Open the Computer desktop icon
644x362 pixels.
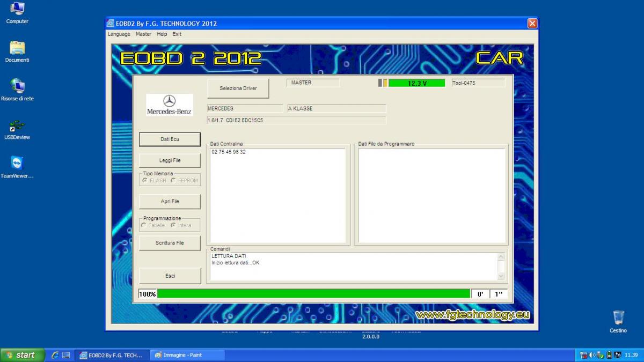coord(17,13)
